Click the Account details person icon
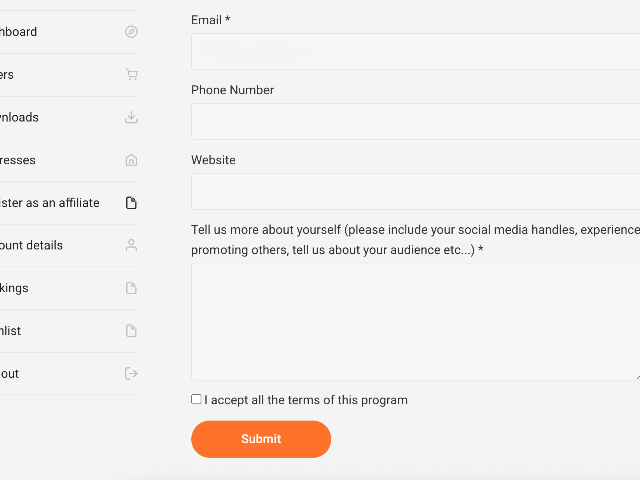The height and width of the screenshot is (480, 640). pos(131,246)
